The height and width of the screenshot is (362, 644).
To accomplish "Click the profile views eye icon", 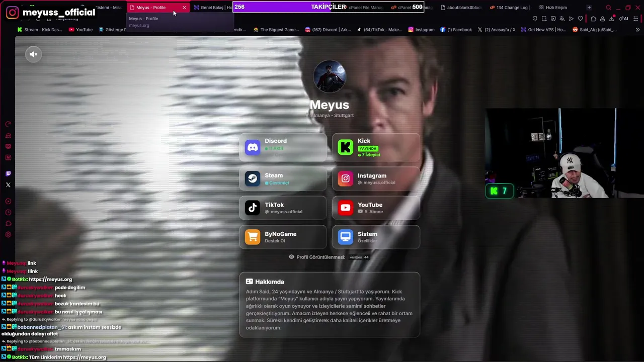I will point(291,257).
